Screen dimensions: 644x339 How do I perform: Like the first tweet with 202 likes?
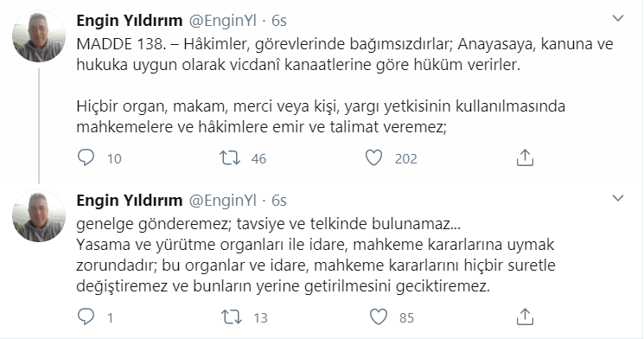(x=373, y=157)
